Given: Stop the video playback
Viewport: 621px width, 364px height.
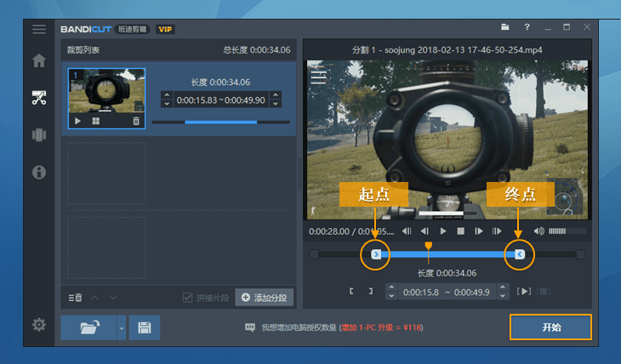Looking at the screenshot, I should (460, 231).
